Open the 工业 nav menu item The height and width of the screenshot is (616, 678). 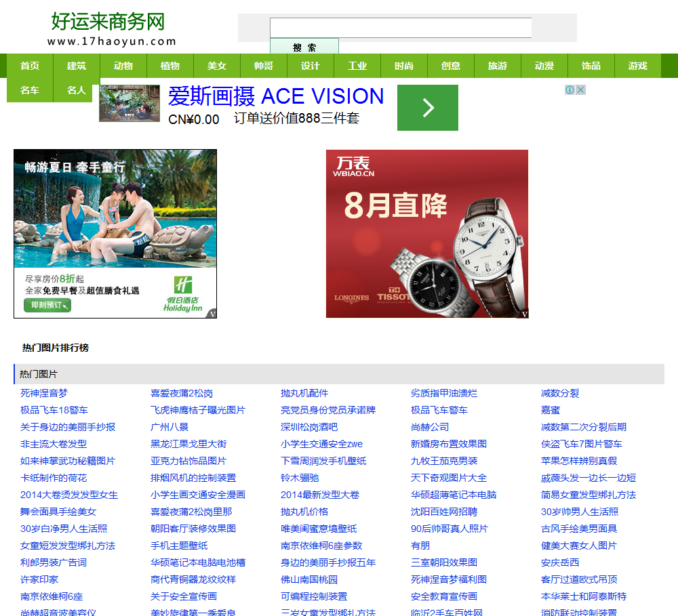point(357,66)
